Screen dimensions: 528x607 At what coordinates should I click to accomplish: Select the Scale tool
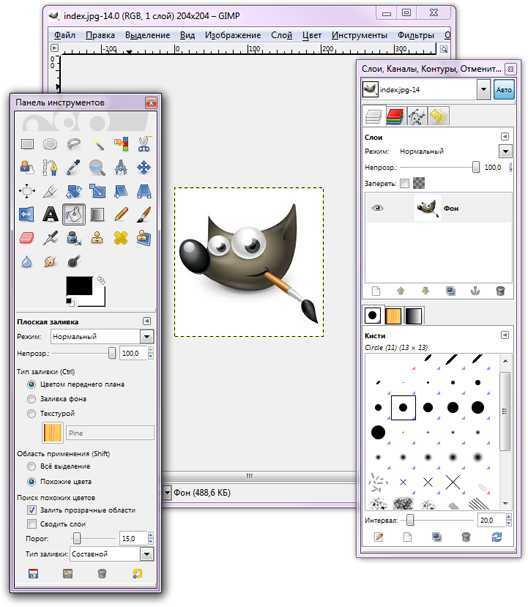click(x=97, y=191)
